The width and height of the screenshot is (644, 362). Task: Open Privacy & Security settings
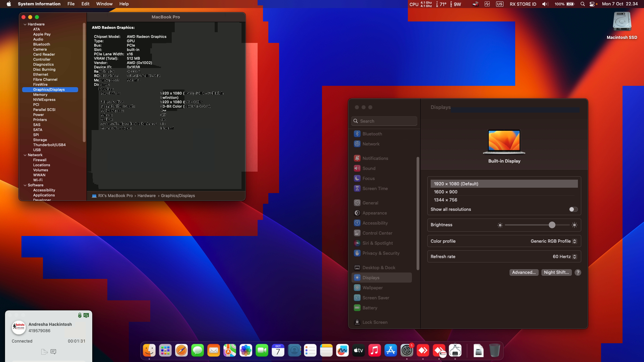click(382, 253)
